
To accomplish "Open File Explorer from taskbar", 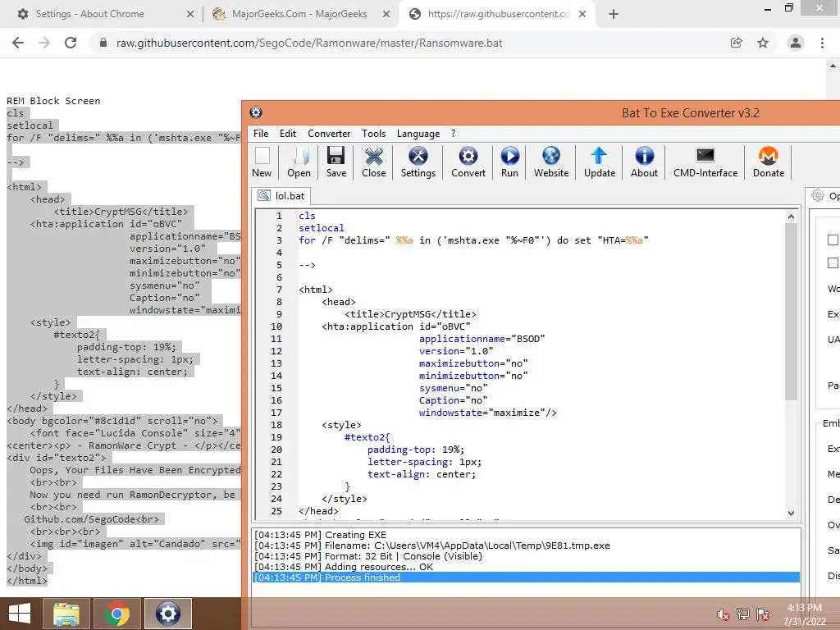I will [66, 614].
